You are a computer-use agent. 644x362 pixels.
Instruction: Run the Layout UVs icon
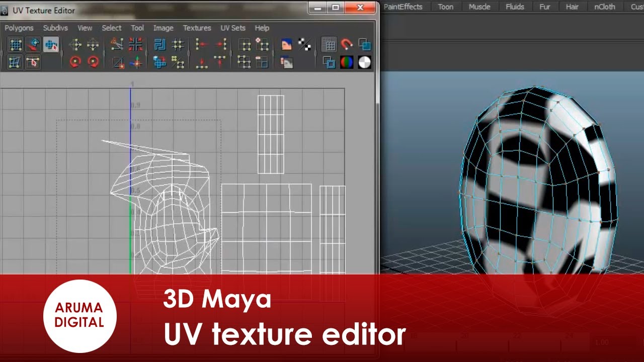[160, 45]
